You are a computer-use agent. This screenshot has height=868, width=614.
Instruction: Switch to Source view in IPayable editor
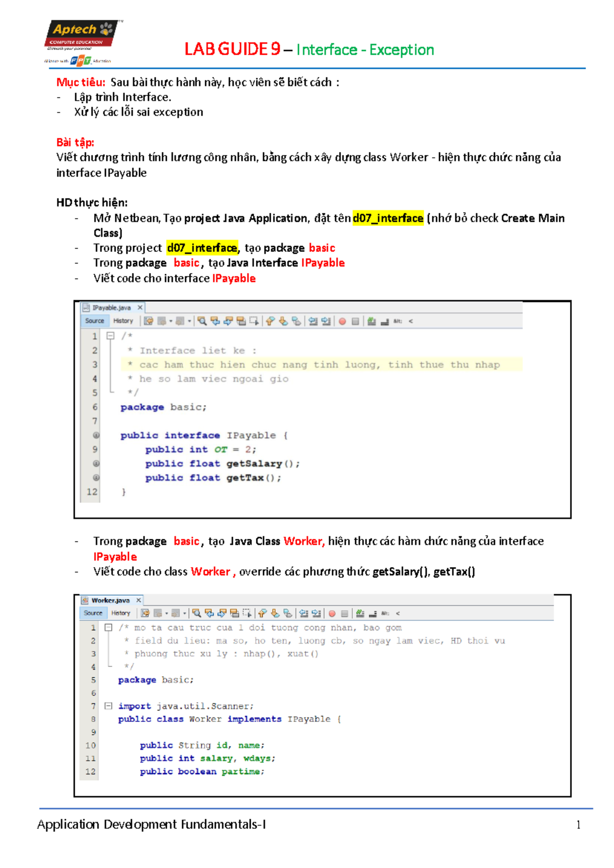point(95,321)
